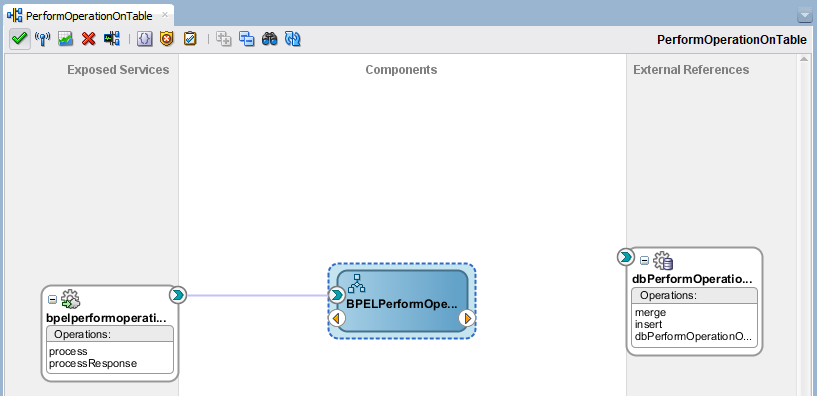Image resolution: width=817 pixels, height=396 pixels.
Task: Click the db reference input port arrow
Action: click(625, 256)
